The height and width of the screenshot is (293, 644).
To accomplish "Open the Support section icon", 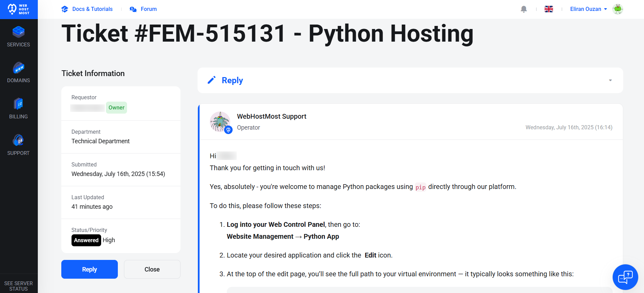I will [x=18, y=140].
